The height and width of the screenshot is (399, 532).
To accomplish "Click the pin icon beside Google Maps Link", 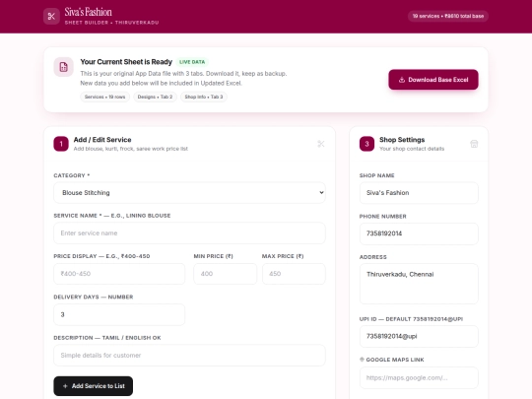I will (362, 360).
